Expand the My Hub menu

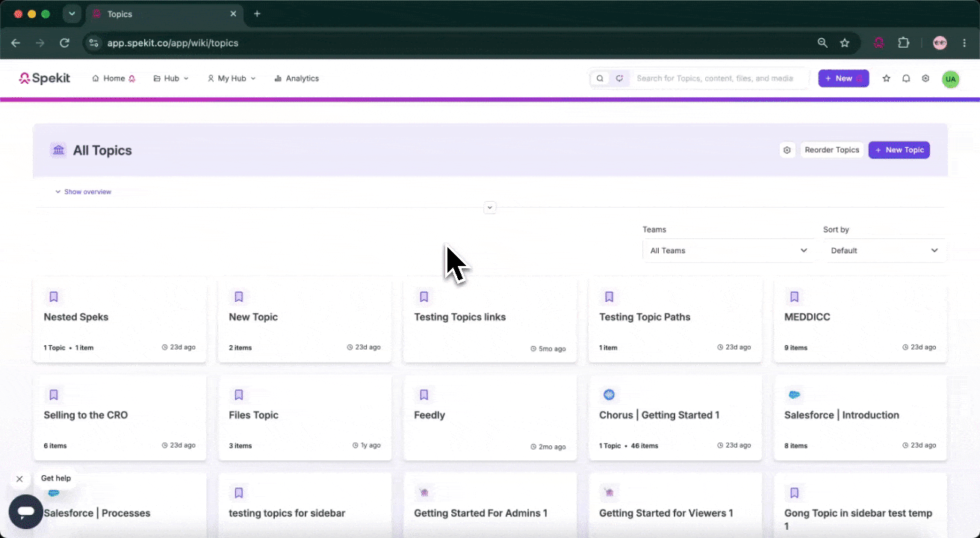[x=231, y=78]
